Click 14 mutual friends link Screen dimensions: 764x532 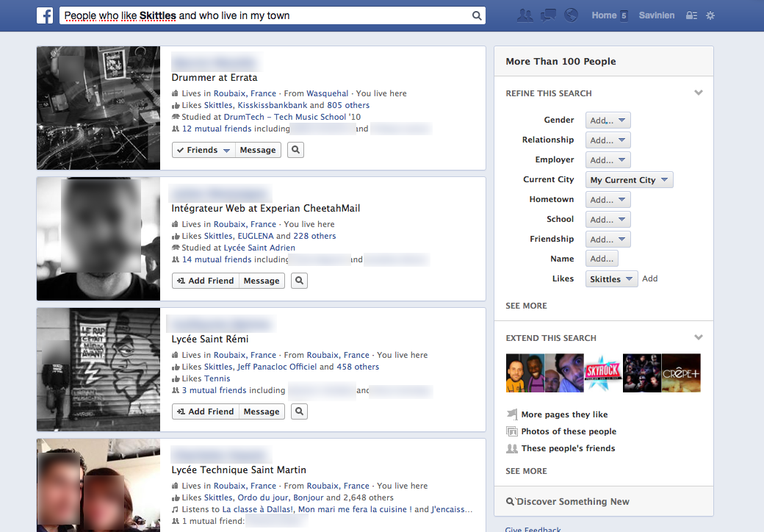[x=217, y=259]
